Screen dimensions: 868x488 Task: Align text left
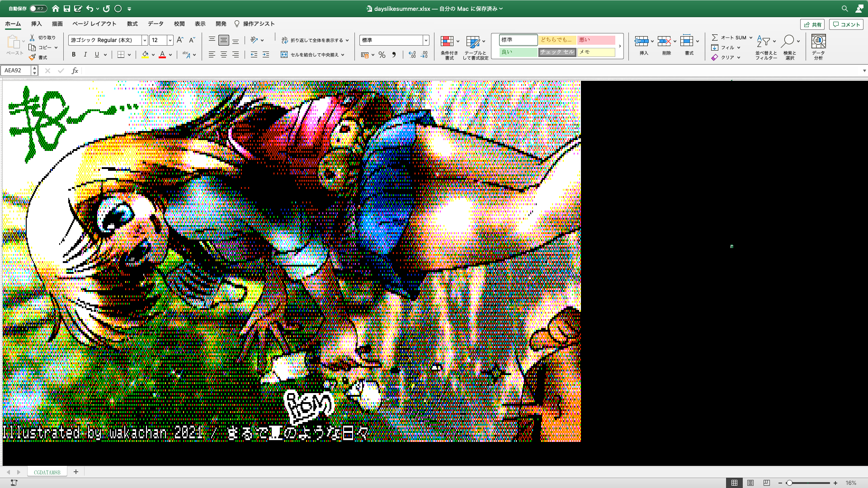coord(212,55)
